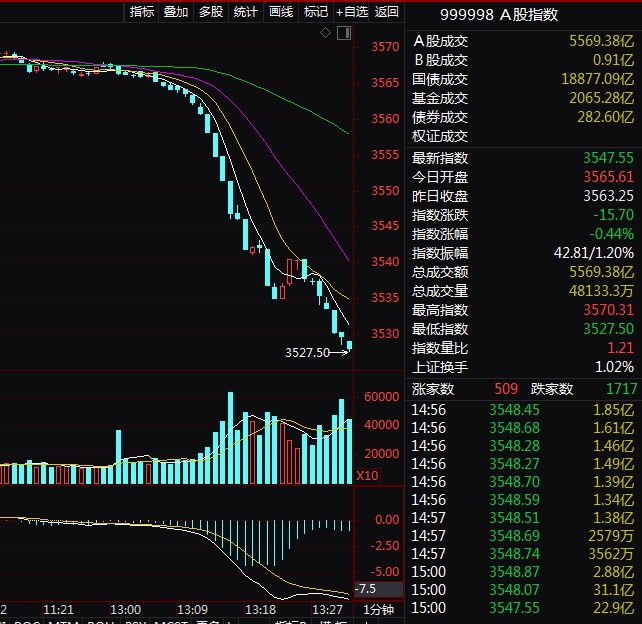Select tick row with price 3548.70
Screen dimensions: 642x624
coord(523,482)
